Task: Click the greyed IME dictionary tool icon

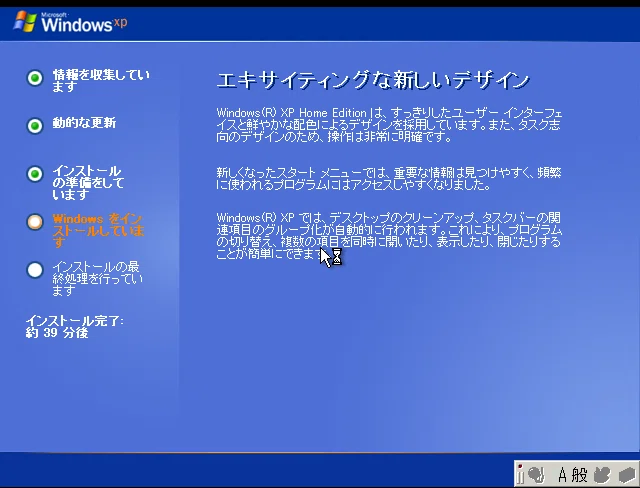Action: point(601,475)
